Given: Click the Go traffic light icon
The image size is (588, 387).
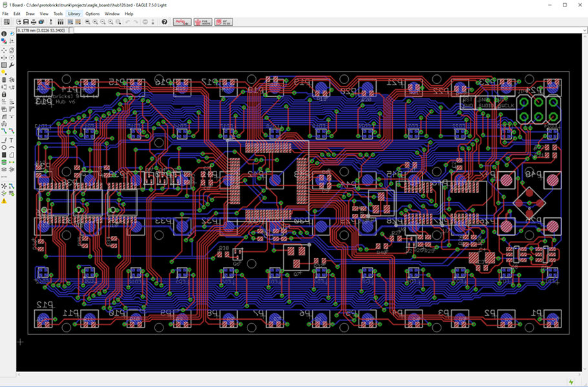Looking at the screenshot, I should click(152, 22).
